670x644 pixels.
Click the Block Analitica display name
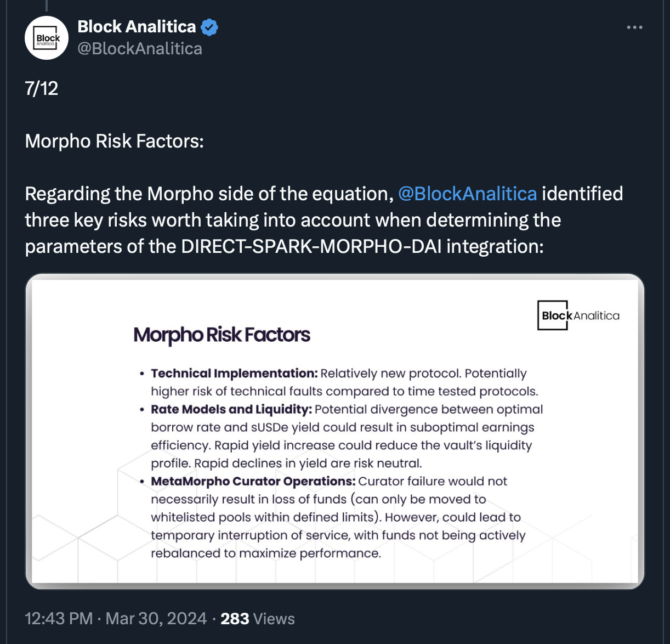click(137, 26)
